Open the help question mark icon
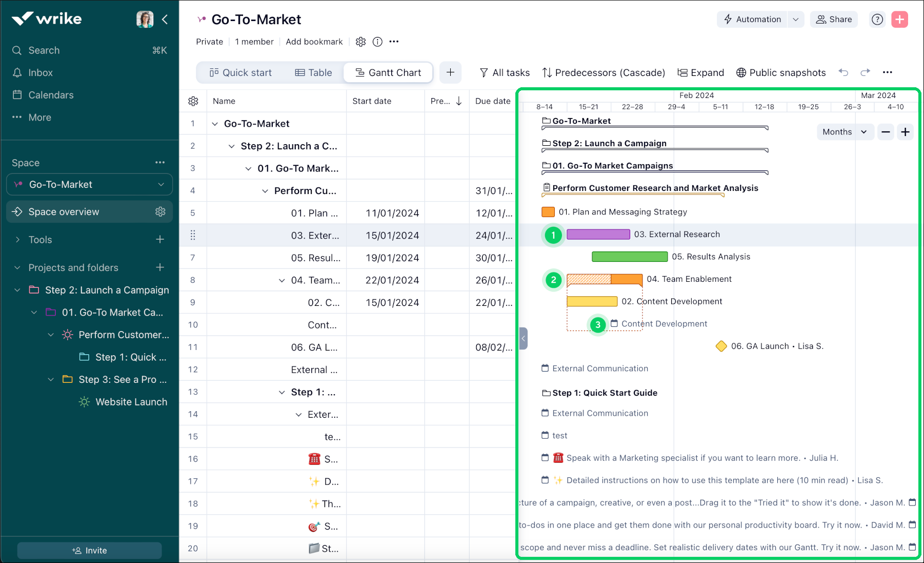This screenshot has width=924, height=563. pyautogui.click(x=877, y=20)
